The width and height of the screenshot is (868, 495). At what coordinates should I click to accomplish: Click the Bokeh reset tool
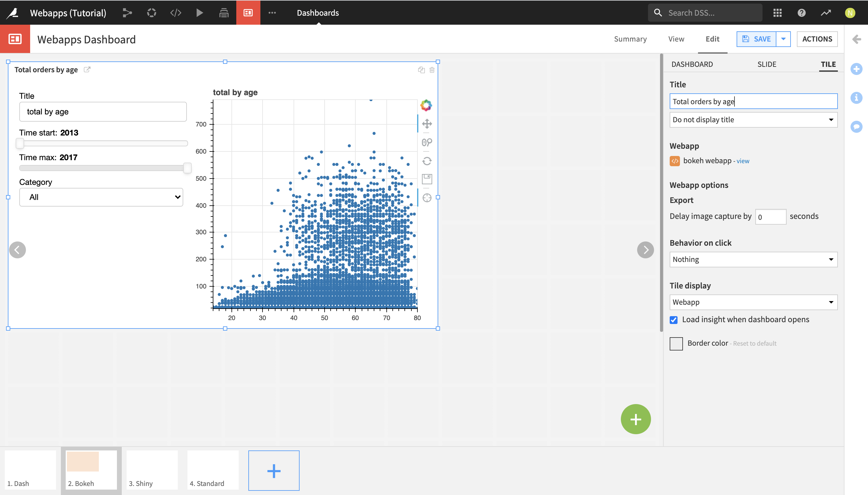[x=427, y=161]
